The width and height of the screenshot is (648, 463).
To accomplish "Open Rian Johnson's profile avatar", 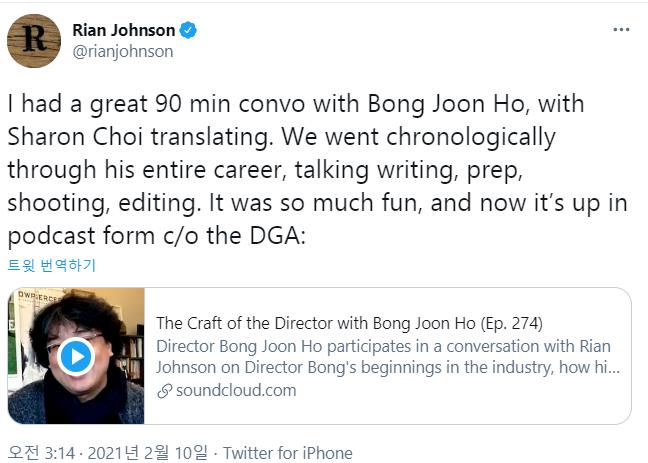I will click(34, 41).
